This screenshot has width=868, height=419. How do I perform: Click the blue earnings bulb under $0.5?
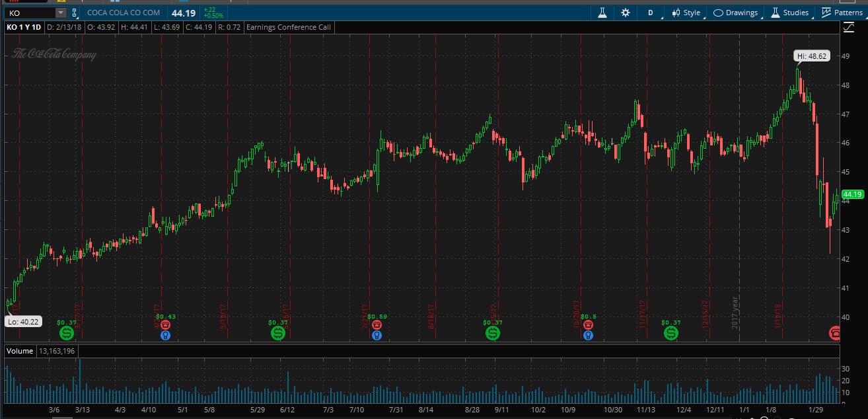(x=588, y=335)
